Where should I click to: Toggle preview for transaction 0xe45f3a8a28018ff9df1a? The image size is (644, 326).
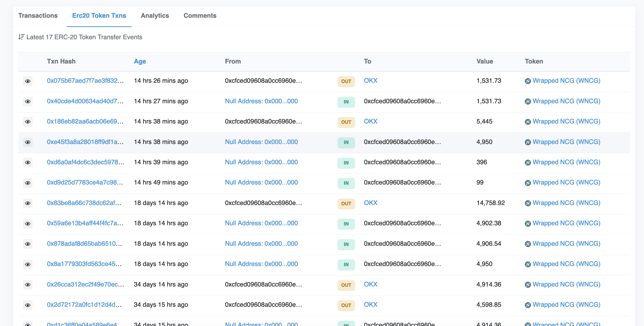click(28, 142)
